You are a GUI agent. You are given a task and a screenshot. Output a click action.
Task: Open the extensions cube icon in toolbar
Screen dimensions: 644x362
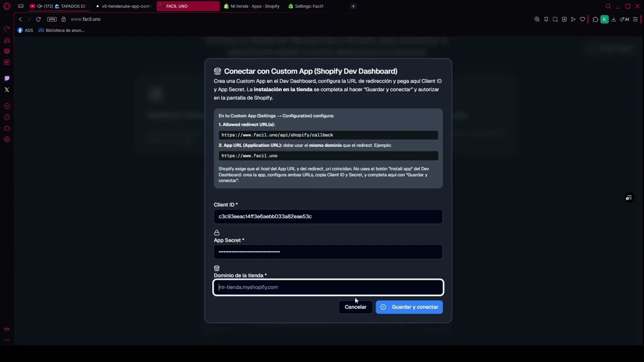pos(595,19)
